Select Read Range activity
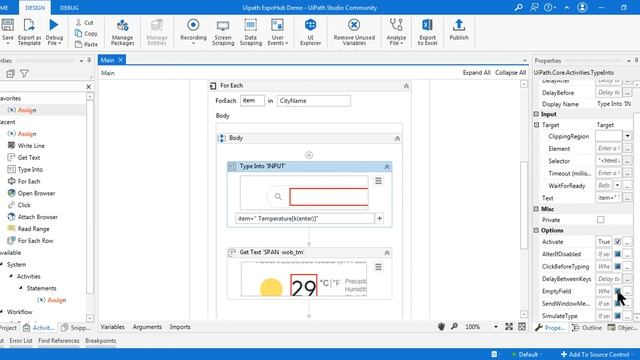Image resolution: width=640 pixels, height=360 pixels. (x=33, y=229)
